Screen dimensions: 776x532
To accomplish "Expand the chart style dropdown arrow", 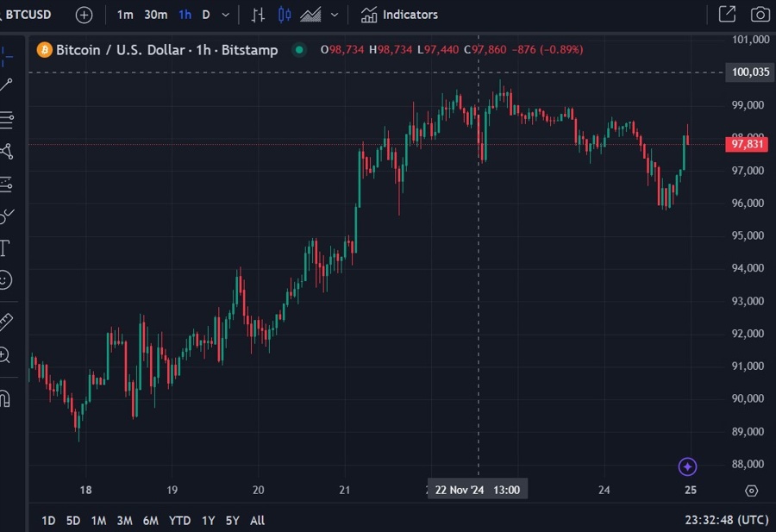I will tap(335, 15).
